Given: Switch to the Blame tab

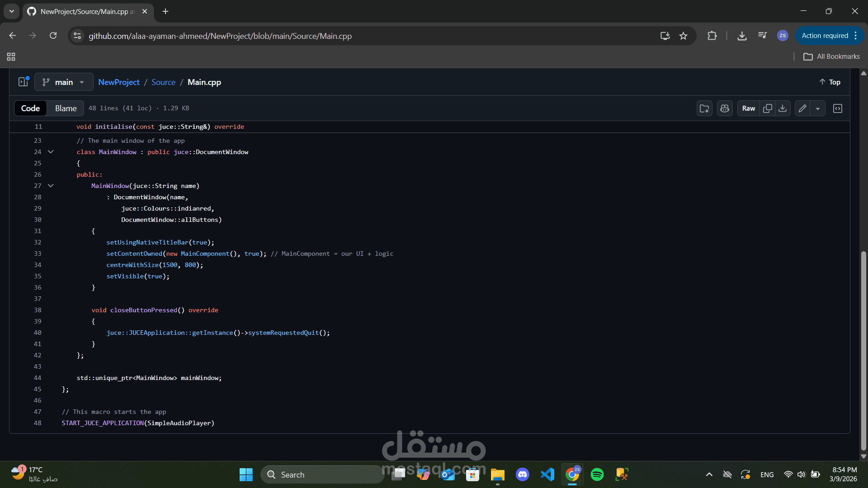Looking at the screenshot, I should pos(66,108).
